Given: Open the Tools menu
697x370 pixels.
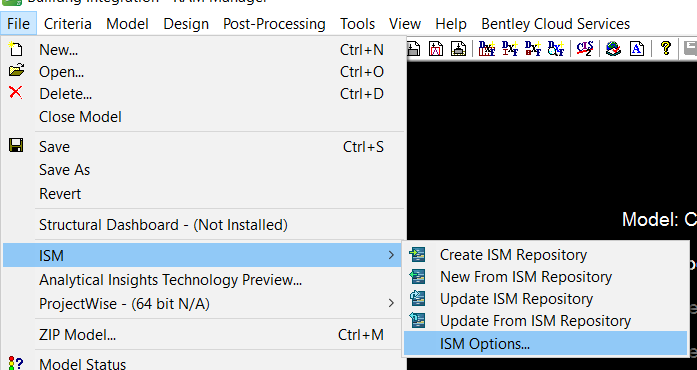Looking at the screenshot, I should coord(357,24).
